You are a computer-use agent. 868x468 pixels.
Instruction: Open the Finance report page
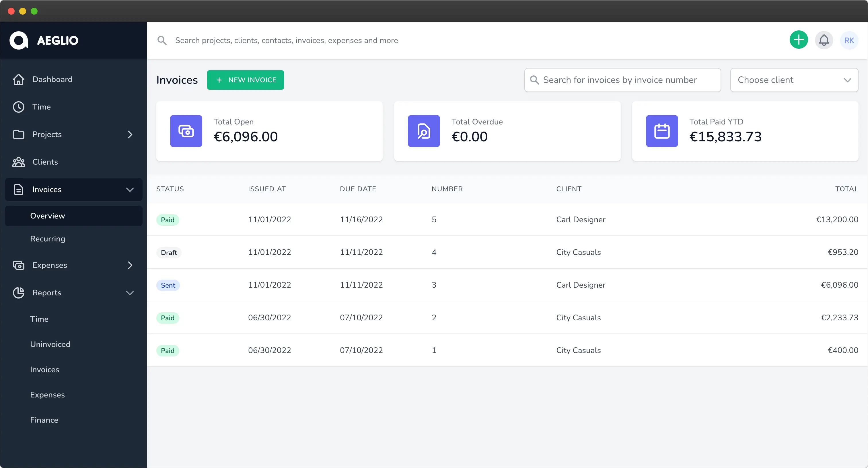coord(44,420)
